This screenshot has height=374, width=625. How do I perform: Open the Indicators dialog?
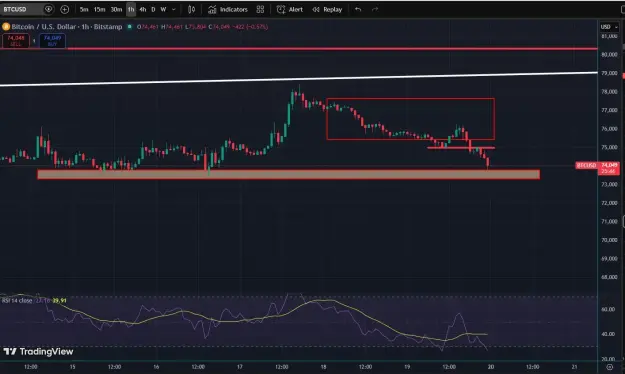228,9
